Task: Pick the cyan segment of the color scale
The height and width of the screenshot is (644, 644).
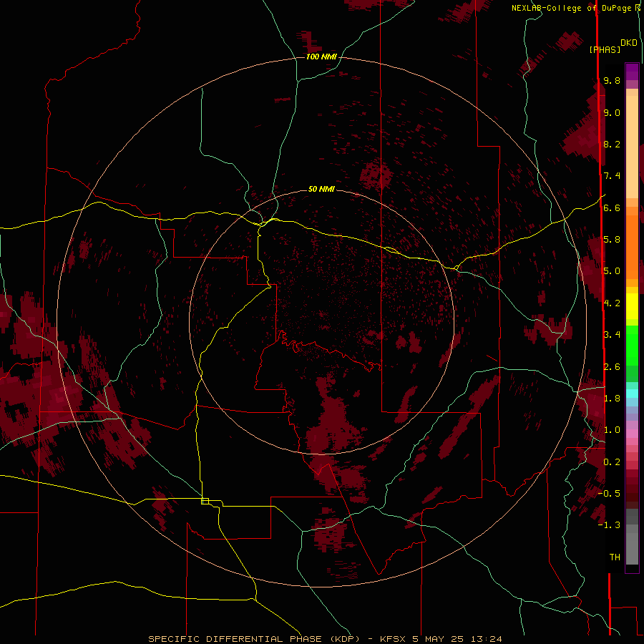Action: [632, 394]
